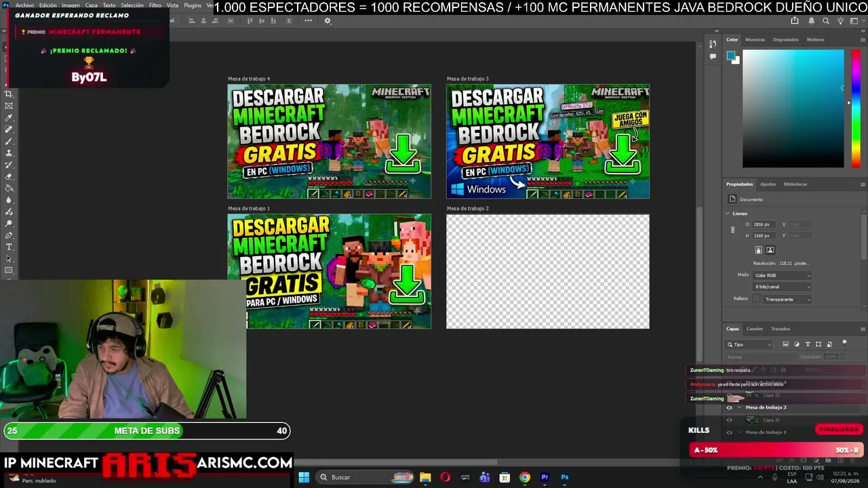The height and width of the screenshot is (488, 868).
Task: Select the Brush tool
Action: (x=9, y=141)
